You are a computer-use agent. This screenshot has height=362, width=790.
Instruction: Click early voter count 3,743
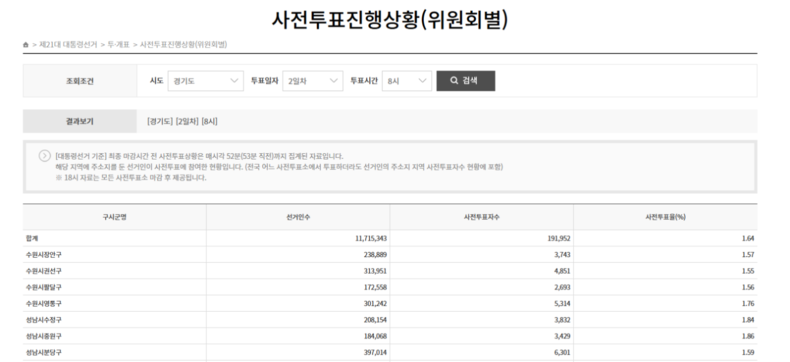tap(562, 255)
